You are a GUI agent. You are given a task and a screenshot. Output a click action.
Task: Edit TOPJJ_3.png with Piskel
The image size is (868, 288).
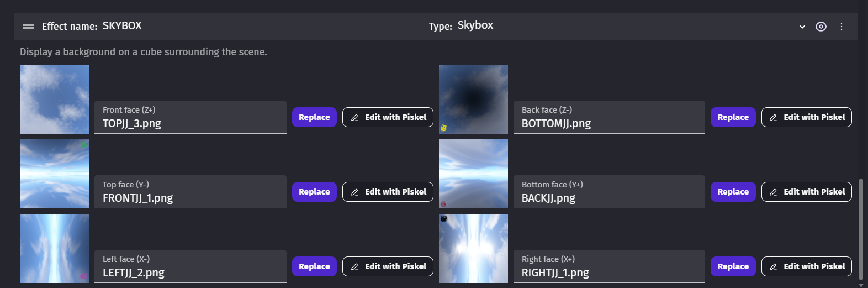[x=388, y=117]
